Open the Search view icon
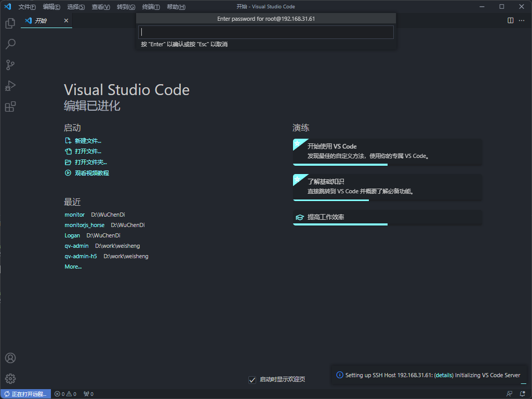The width and height of the screenshot is (532, 399). coord(10,44)
